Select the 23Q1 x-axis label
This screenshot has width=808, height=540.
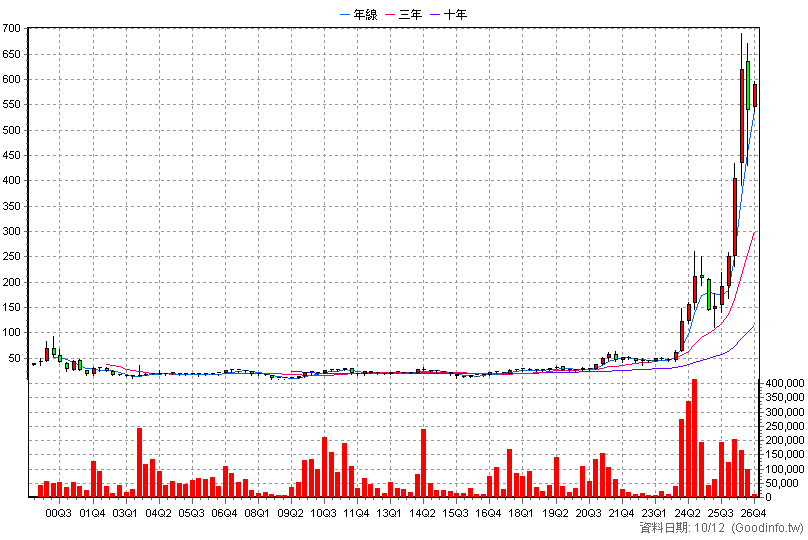tap(654, 513)
